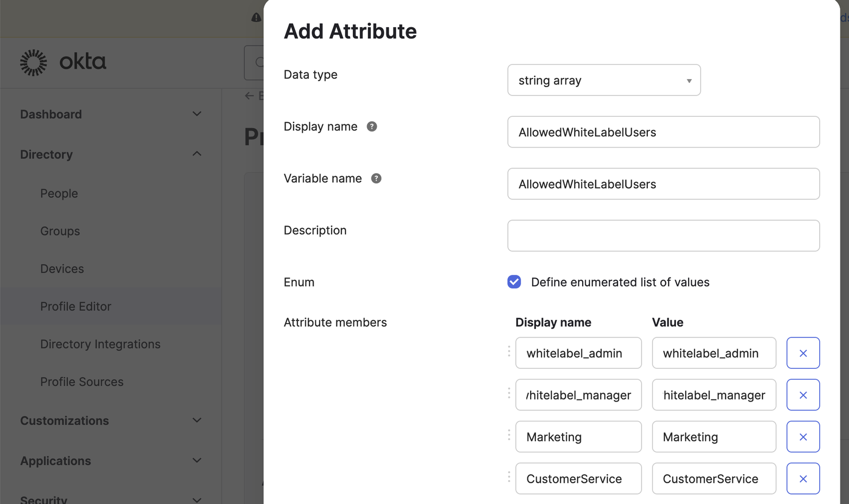Edit the whitelabel_manager value field
849x504 pixels.
click(714, 395)
